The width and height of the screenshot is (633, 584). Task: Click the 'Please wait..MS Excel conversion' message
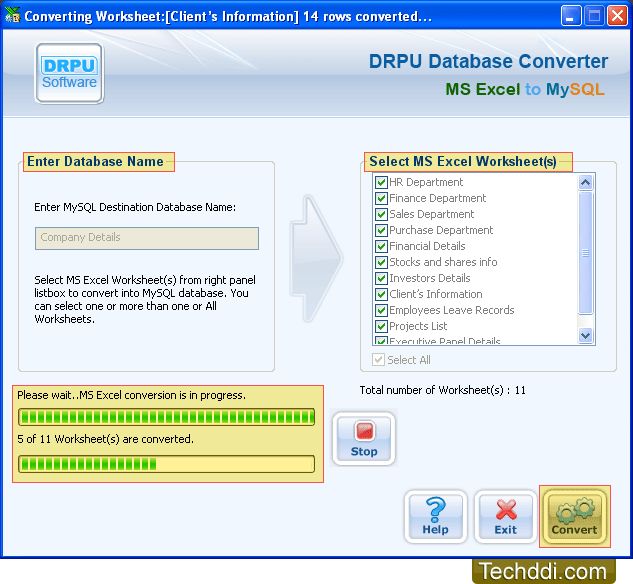pos(131,395)
